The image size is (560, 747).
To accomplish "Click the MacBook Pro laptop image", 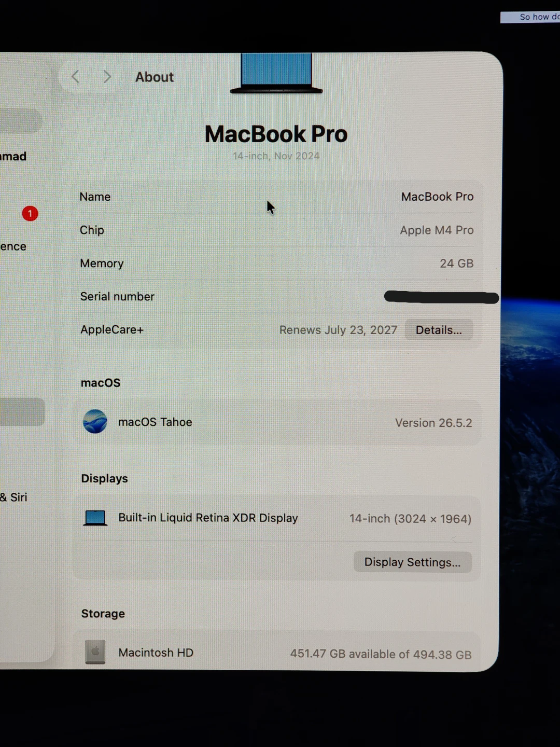I will (276, 73).
